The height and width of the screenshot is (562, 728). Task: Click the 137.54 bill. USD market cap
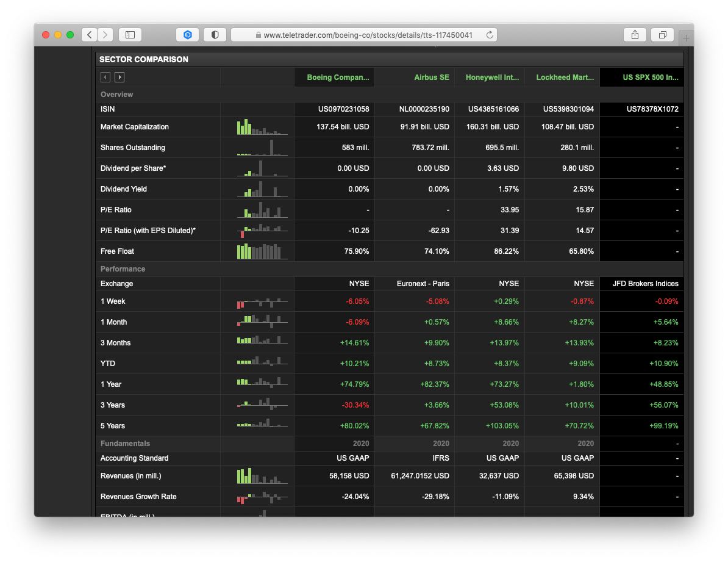[x=343, y=127]
